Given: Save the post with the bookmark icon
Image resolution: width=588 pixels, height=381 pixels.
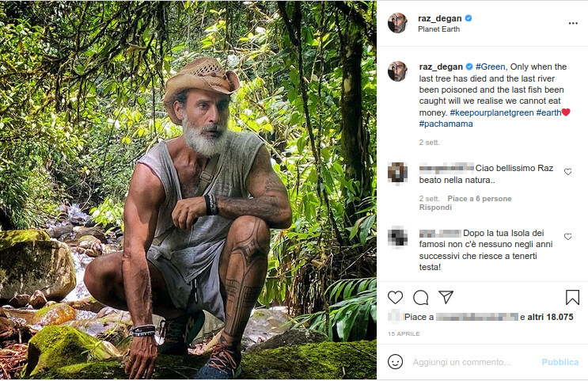Looking at the screenshot, I should (x=572, y=297).
